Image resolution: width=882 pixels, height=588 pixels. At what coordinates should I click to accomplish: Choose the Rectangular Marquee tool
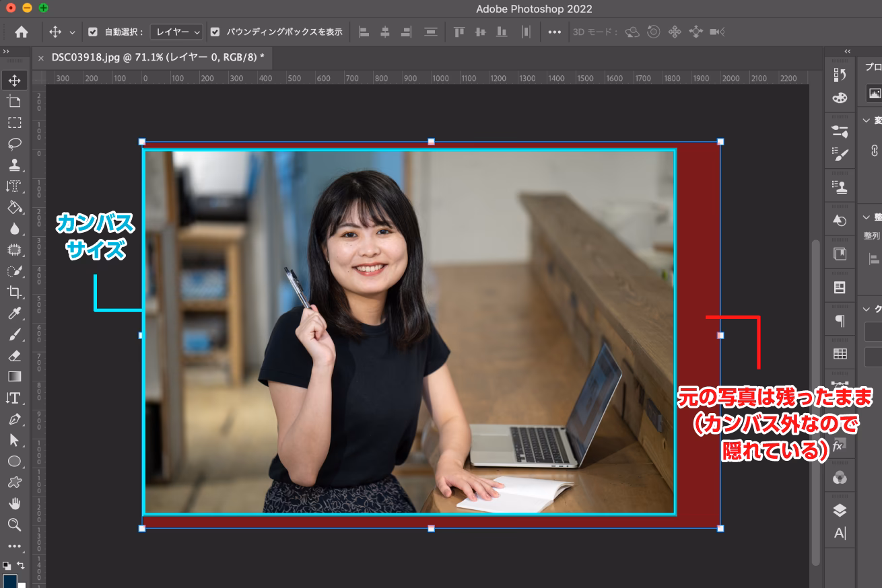tap(15, 122)
